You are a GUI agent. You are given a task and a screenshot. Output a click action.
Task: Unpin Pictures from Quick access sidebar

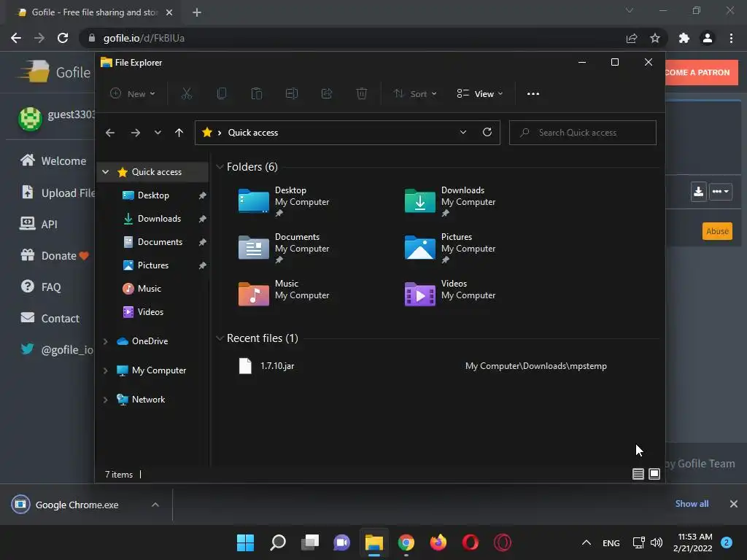pos(203,265)
